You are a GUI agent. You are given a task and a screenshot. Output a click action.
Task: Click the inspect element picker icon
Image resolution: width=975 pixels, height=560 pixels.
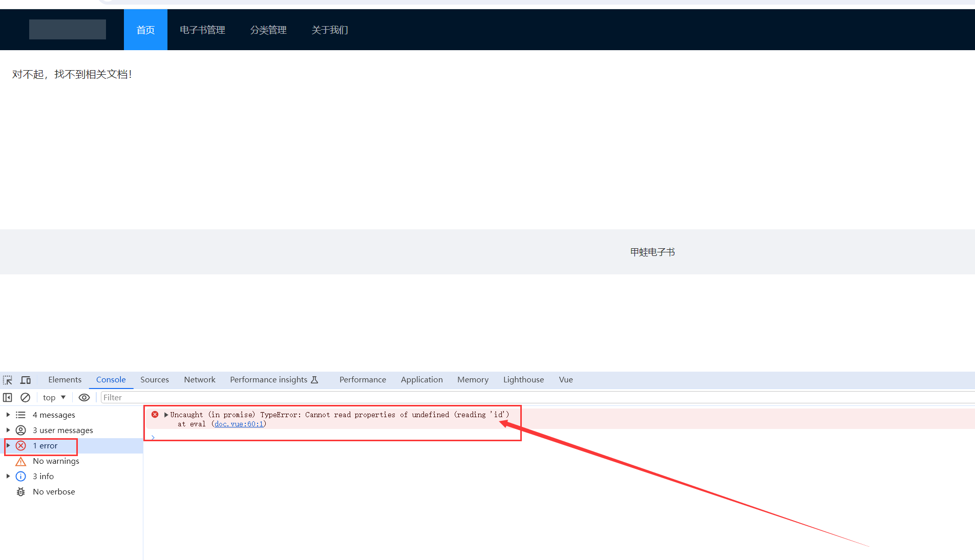(8, 380)
